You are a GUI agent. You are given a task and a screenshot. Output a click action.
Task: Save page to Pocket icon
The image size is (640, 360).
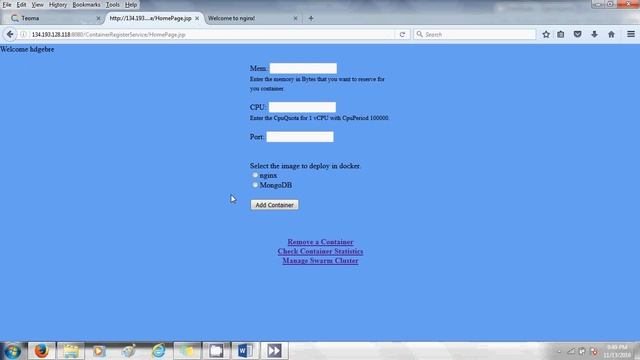tap(578, 34)
